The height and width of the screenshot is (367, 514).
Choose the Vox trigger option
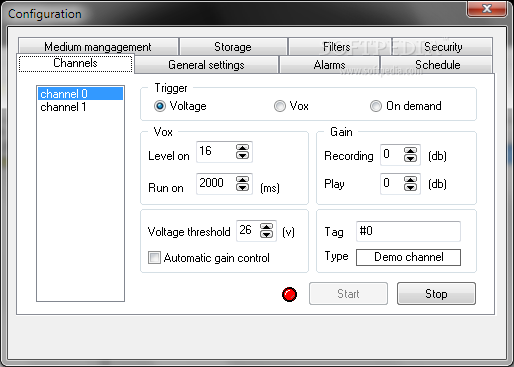pos(291,106)
